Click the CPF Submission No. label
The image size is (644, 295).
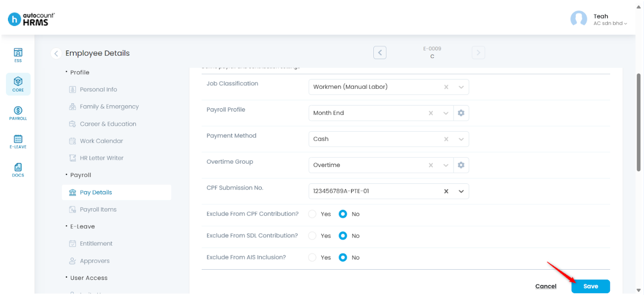235,188
